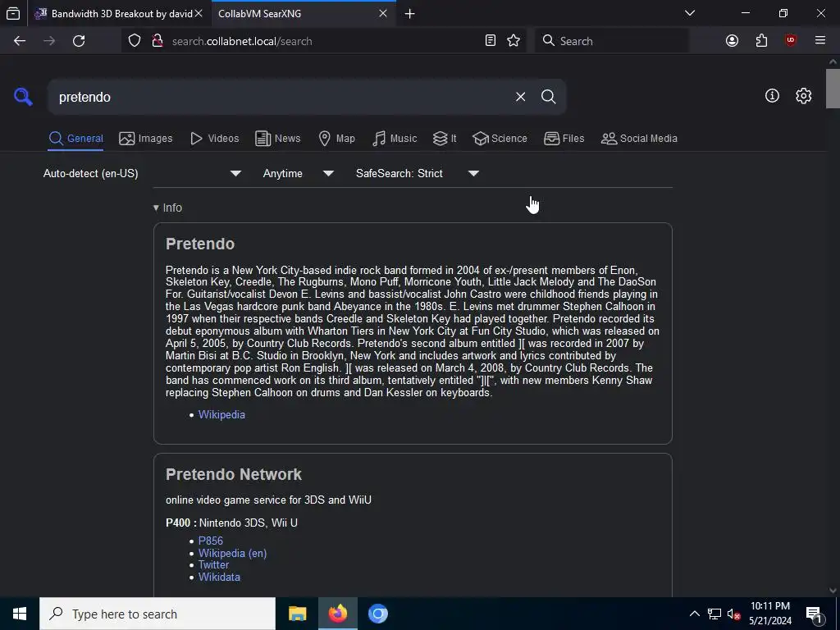Click the page vertical scrollbar thumb

[x=833, y=89]
